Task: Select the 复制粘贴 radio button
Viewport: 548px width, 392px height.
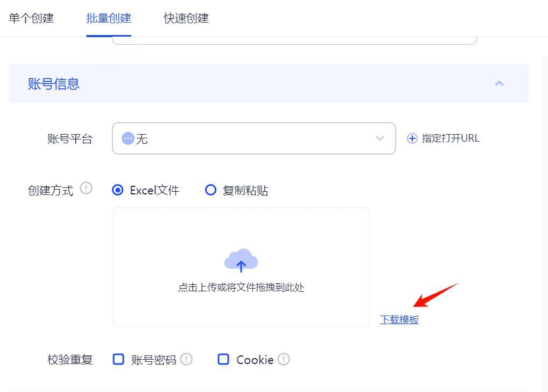Action: [x=210, y=190]
